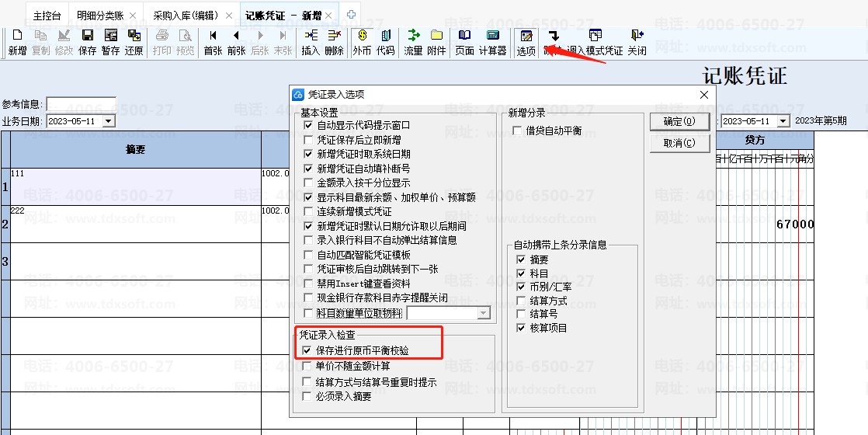
Task: Confirm options with 确定(O) button
Action: (x=680, y=121)
